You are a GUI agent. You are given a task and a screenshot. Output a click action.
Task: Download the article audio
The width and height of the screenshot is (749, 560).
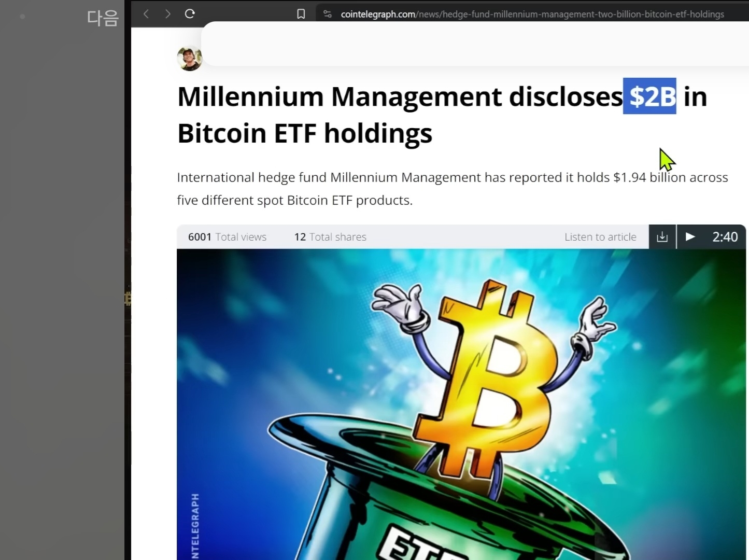point(662,237)
